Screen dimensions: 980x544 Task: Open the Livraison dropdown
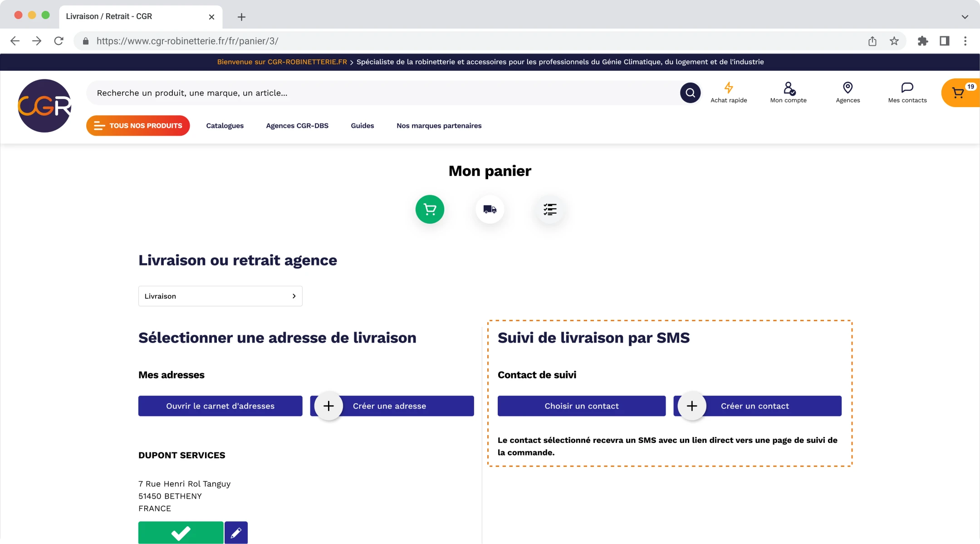(220, 296)
